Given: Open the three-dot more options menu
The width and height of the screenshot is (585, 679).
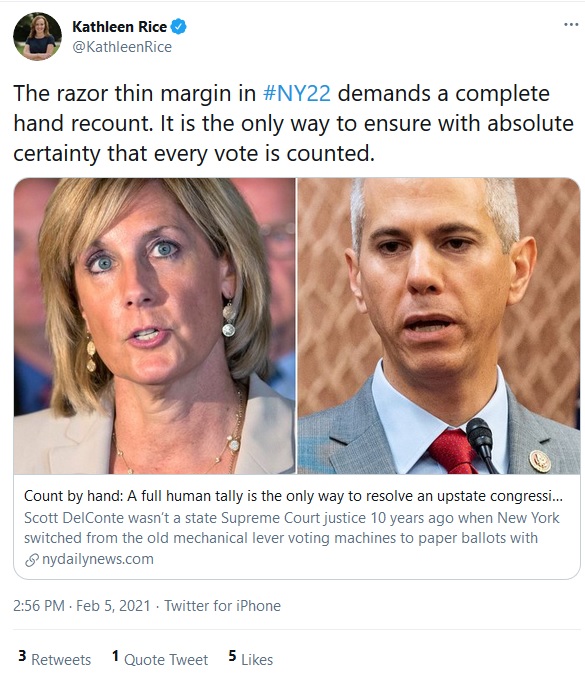Looking at the screenshot, I should tap(571, 25).
